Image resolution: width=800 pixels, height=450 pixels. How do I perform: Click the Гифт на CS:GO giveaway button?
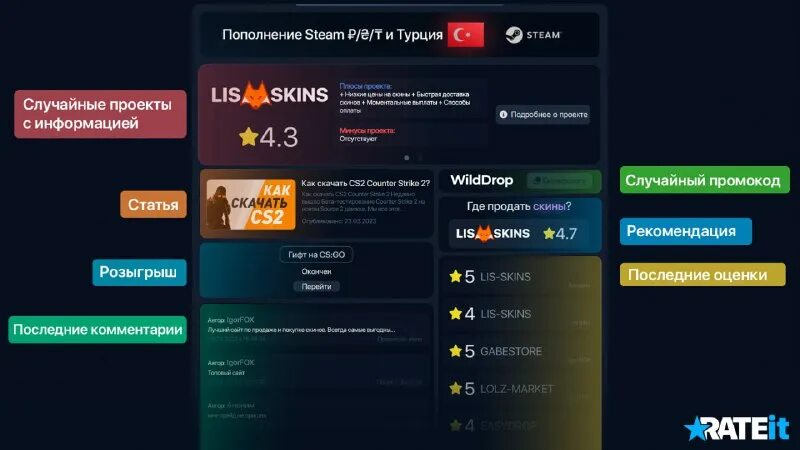click(x=316, y=255)
